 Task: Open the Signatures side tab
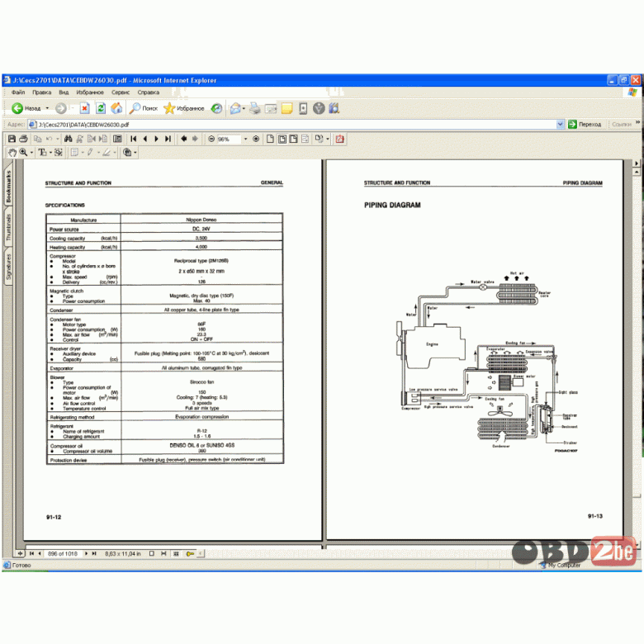[8, 266]
